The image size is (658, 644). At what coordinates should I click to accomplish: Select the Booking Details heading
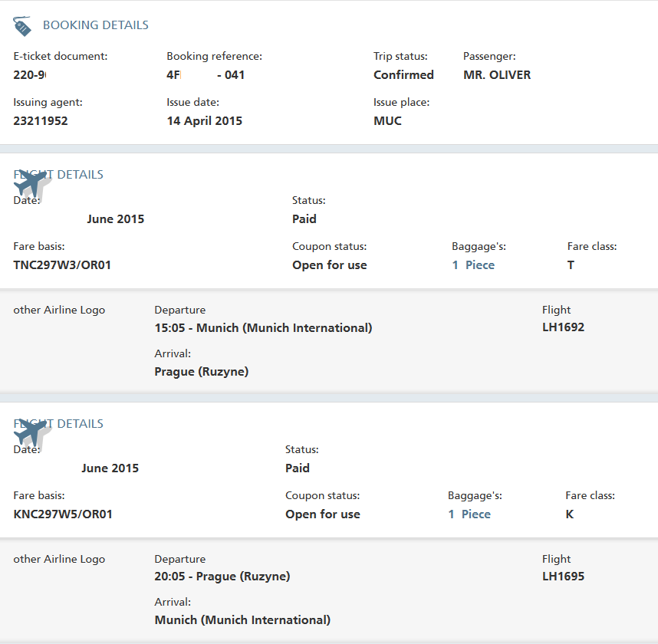pos(96,25)
